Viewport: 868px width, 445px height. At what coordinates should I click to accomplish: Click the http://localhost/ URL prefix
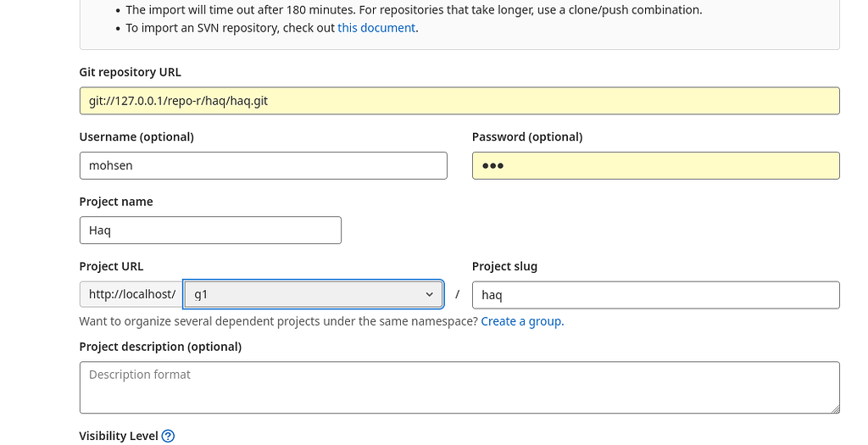click(131, 294)
